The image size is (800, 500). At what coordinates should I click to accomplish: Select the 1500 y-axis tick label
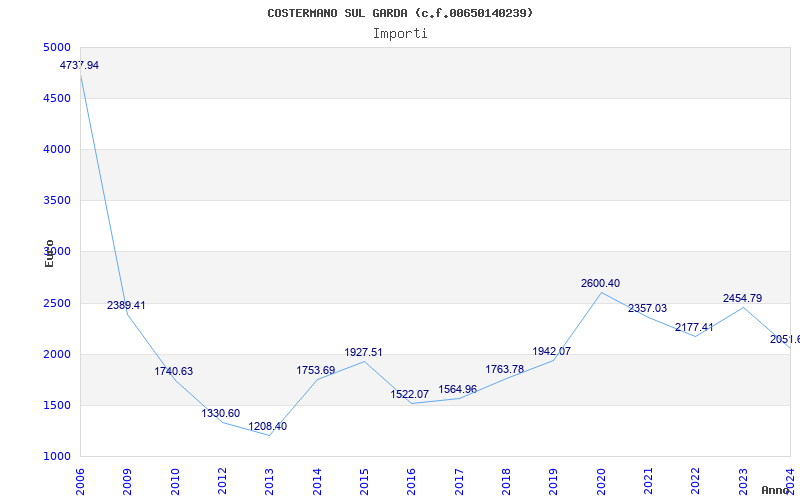point(57,406)
